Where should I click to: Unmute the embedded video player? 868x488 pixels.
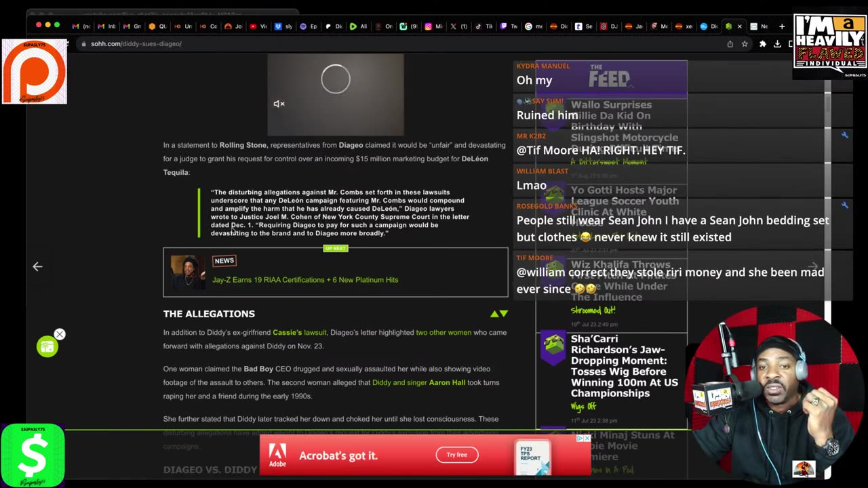pos(279,104)
